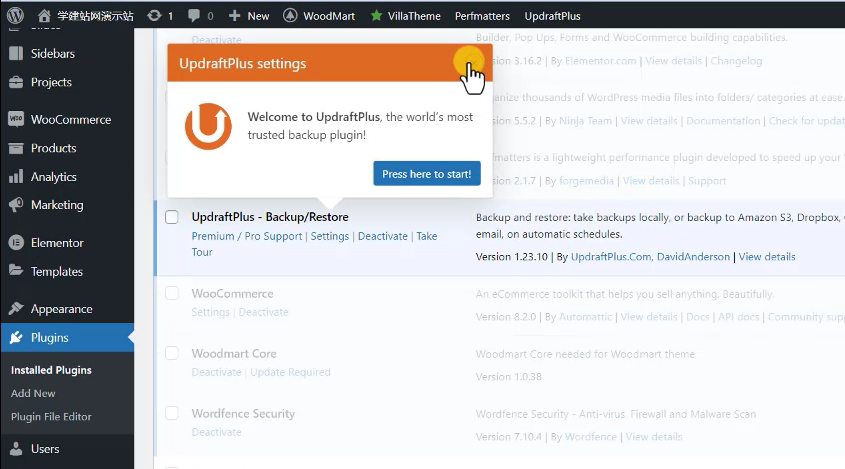Open comments bubble icon in admin bar
This screenshot has width=845, height=469.
coord(194,16)
